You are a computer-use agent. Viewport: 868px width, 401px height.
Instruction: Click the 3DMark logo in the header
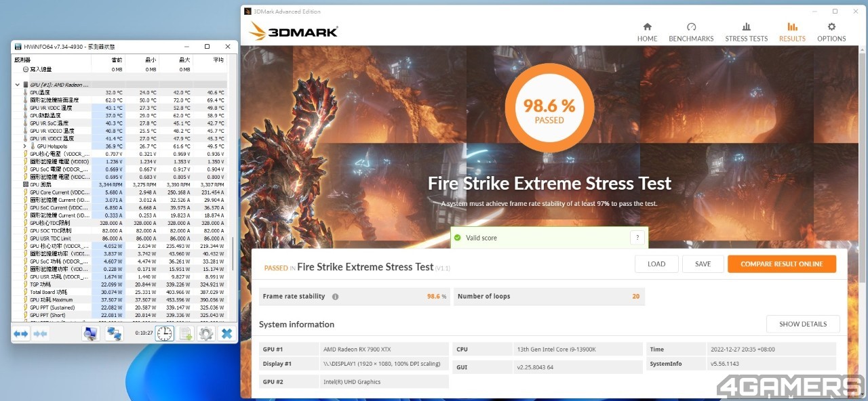point(293,31)
